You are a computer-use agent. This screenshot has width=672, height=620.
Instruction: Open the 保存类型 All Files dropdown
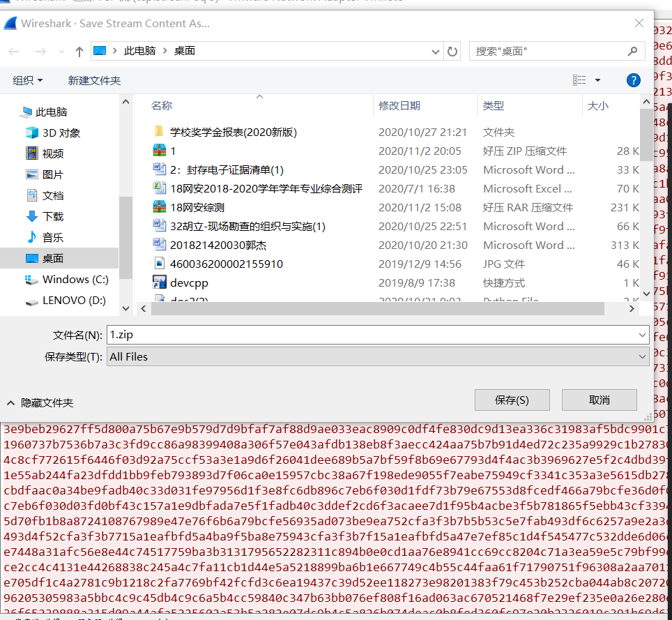click(x=378, y=357)
